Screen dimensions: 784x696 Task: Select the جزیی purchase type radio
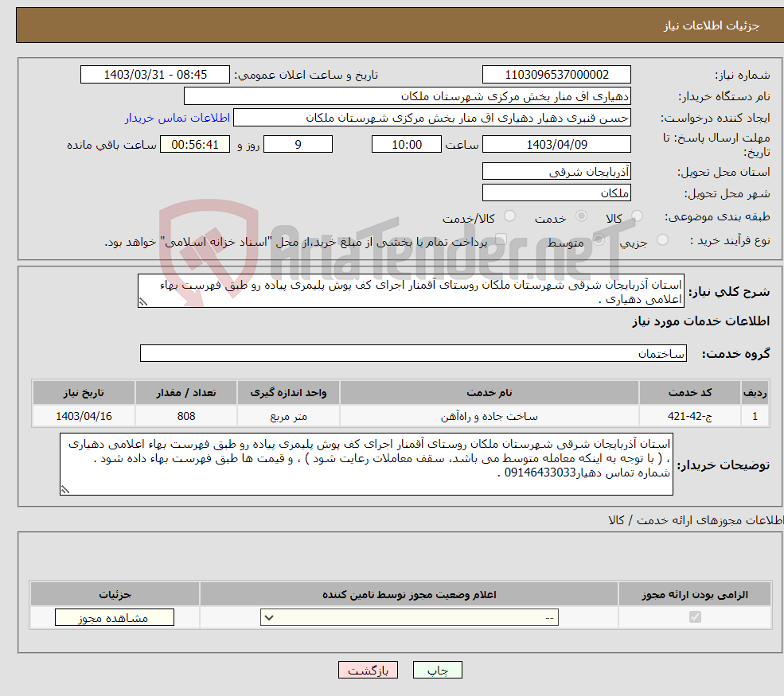click(662, 240)
